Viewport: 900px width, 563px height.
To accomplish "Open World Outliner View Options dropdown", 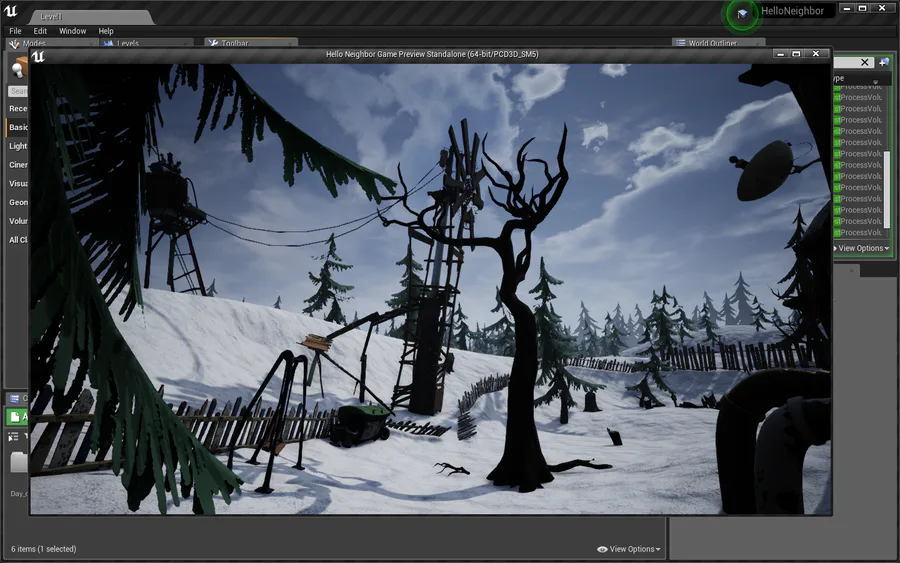I will [861, 249].
